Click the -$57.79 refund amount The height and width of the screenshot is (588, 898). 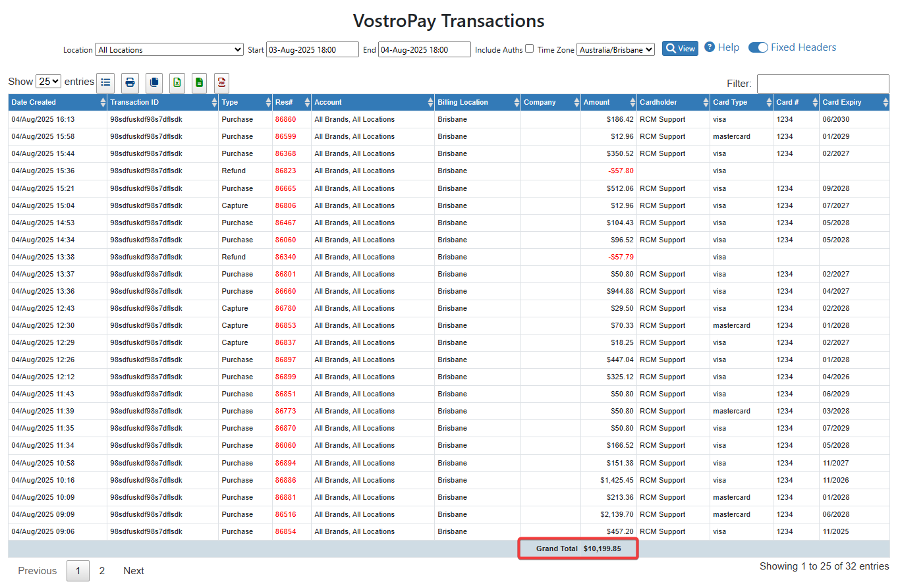(x=621, y=257)
